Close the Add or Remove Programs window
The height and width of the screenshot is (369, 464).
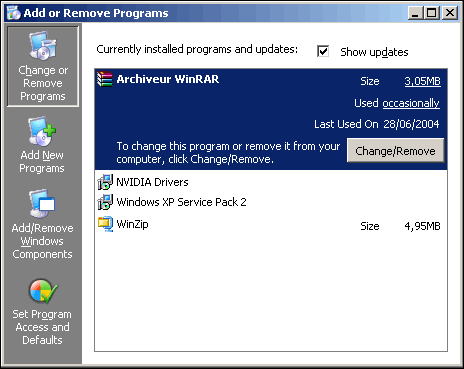(450, 13)
